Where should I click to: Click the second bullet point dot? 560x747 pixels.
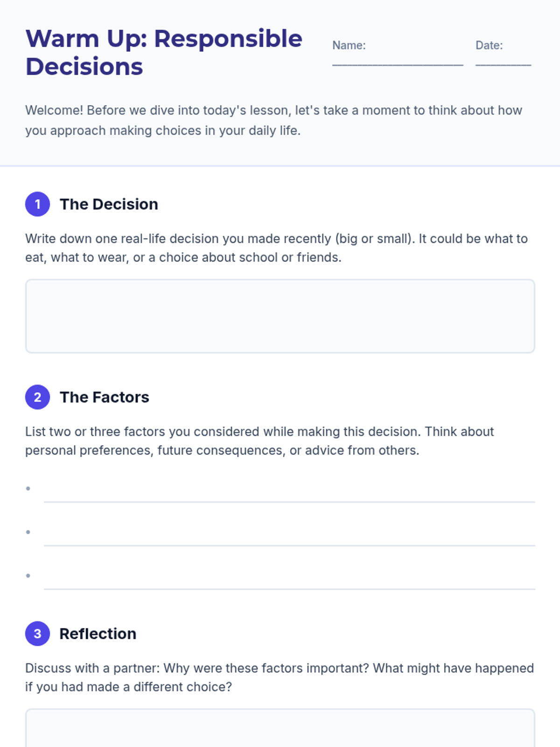point(28,532)
